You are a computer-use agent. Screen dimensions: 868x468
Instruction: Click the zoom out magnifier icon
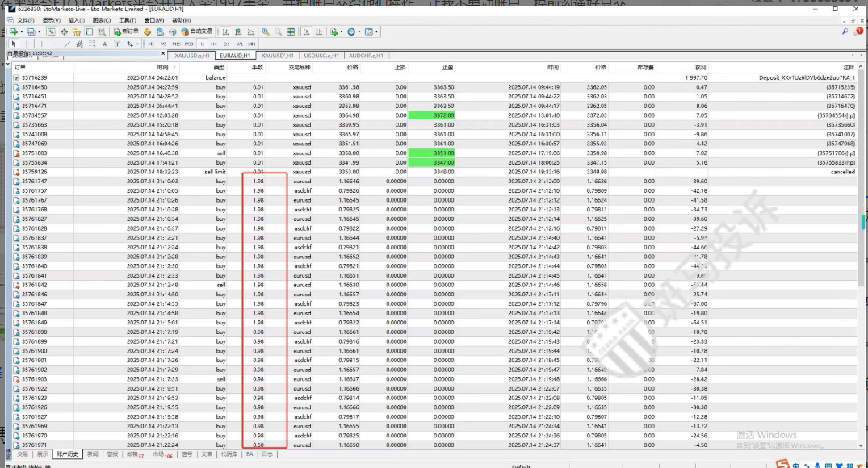pyautogui.click(x=279, y=31)
